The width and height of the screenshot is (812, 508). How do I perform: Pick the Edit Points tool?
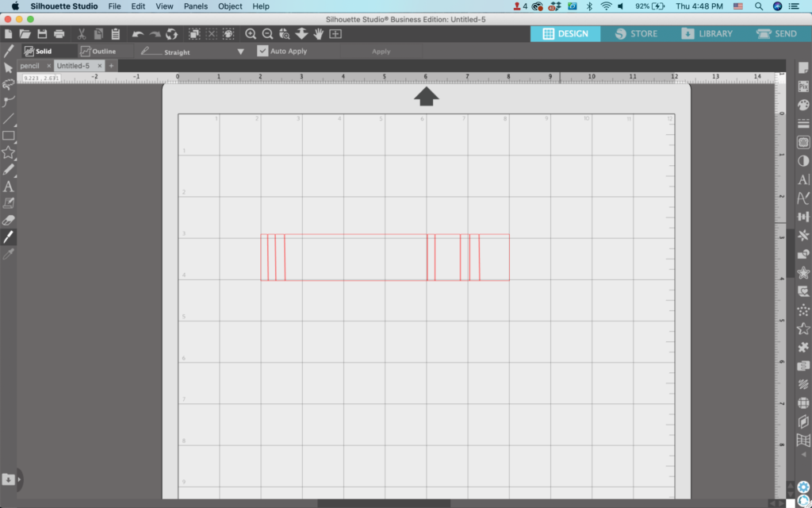tap(8, 102)
